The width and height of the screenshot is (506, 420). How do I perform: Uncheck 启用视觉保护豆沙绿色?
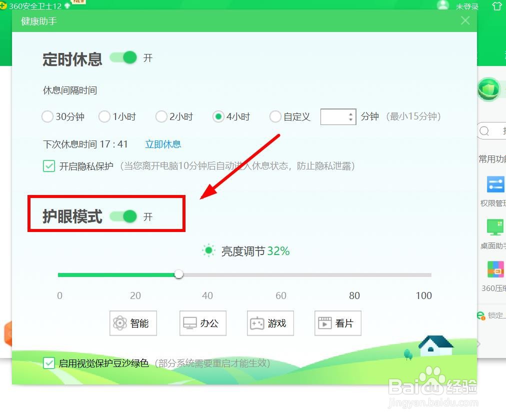click(48, 363)
